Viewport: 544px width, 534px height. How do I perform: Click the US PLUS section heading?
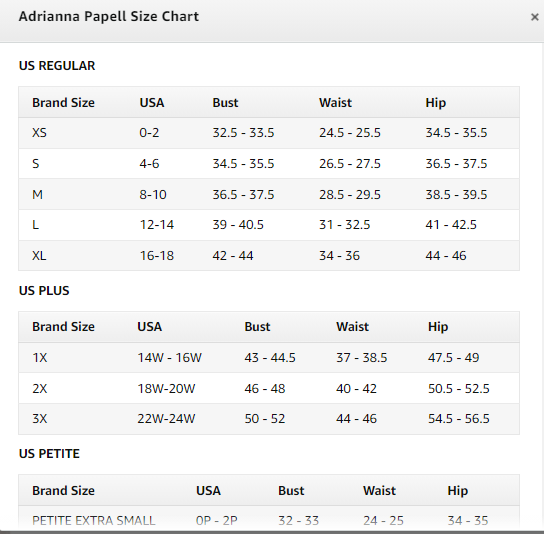click(x=44, y=290)
